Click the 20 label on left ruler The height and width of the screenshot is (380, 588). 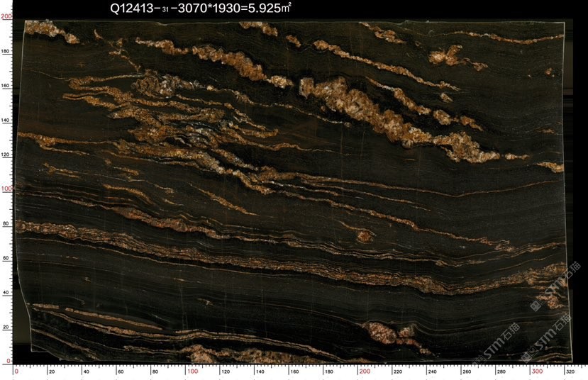[x=6, y=327]
